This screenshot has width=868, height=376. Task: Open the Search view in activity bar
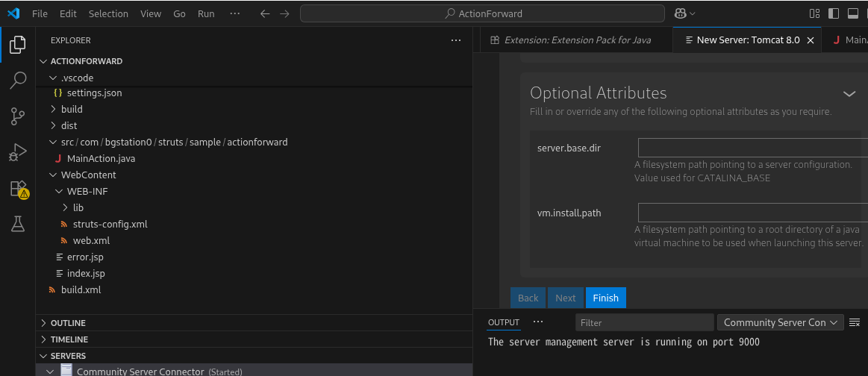tap(18, 81)
